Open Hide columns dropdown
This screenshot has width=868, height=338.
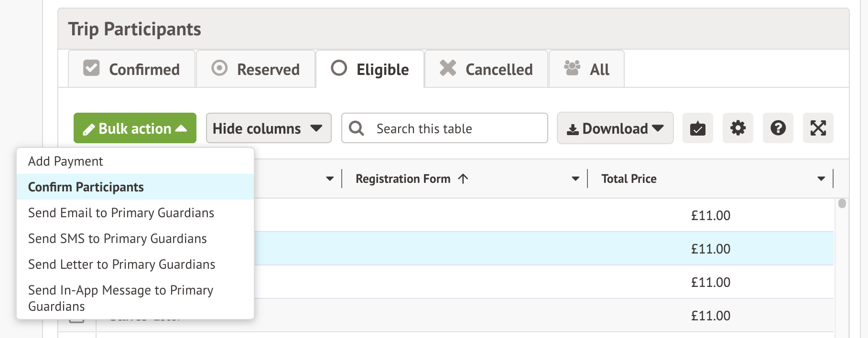pyautogui.click(x=268, y=128)
